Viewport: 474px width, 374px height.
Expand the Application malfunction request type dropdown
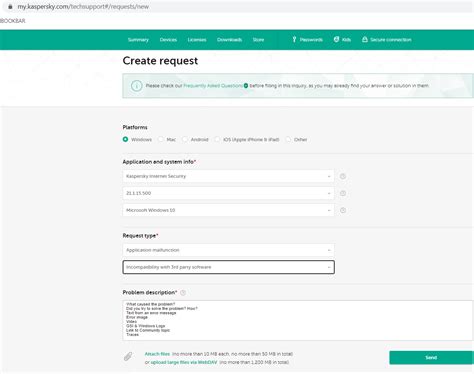click(x=228, y=250)
